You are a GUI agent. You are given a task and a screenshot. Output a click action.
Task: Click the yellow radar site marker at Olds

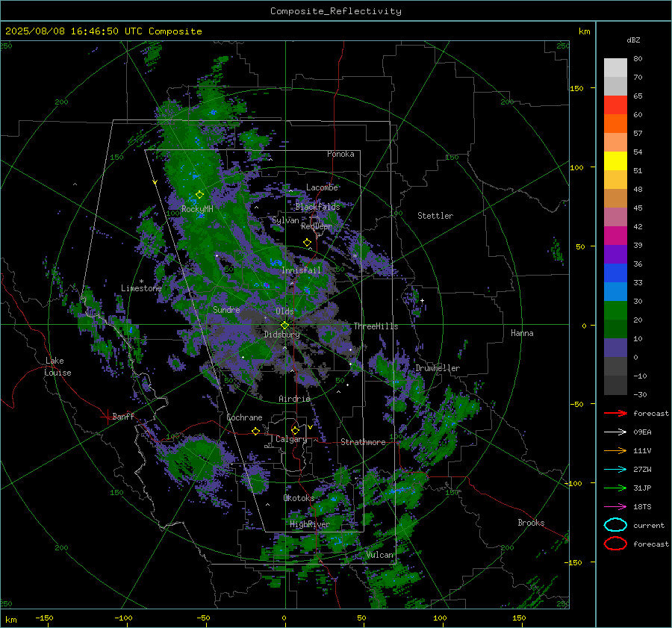[284, 326]
